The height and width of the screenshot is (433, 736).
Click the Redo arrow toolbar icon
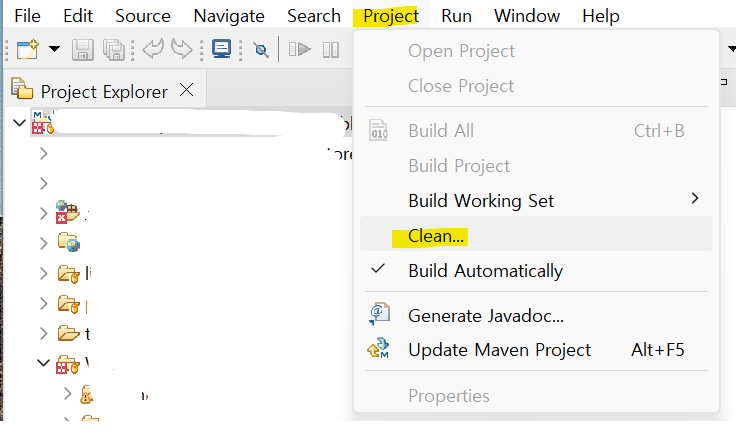point(182,49)
